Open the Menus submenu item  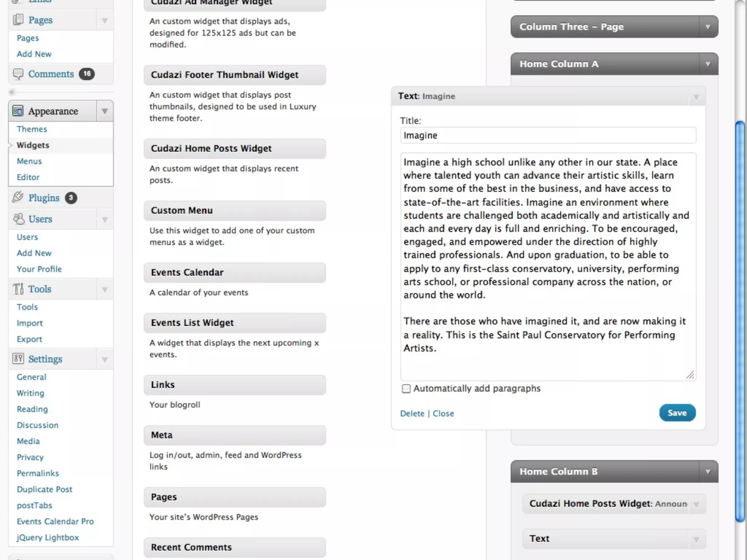(x=29, y=161)
